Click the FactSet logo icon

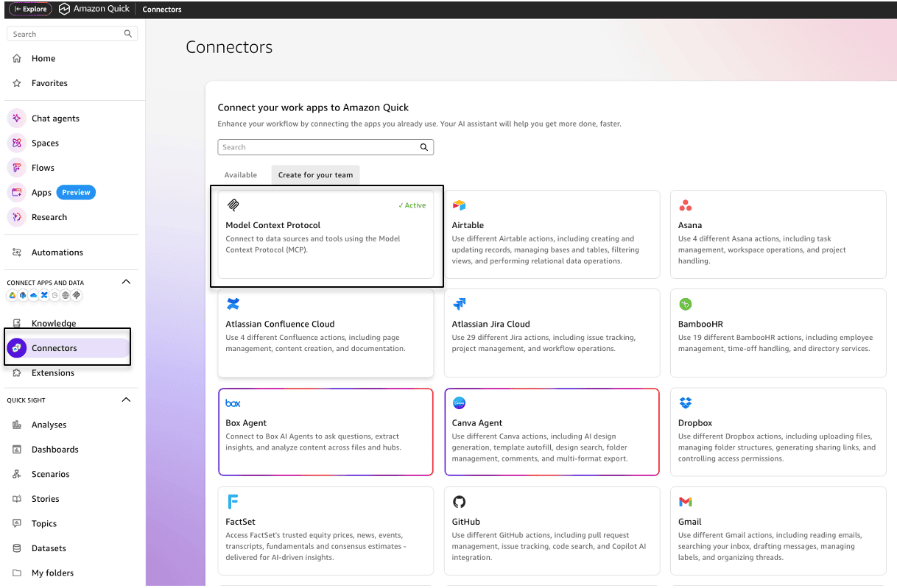pyautogui.click(x=233, y=502)
